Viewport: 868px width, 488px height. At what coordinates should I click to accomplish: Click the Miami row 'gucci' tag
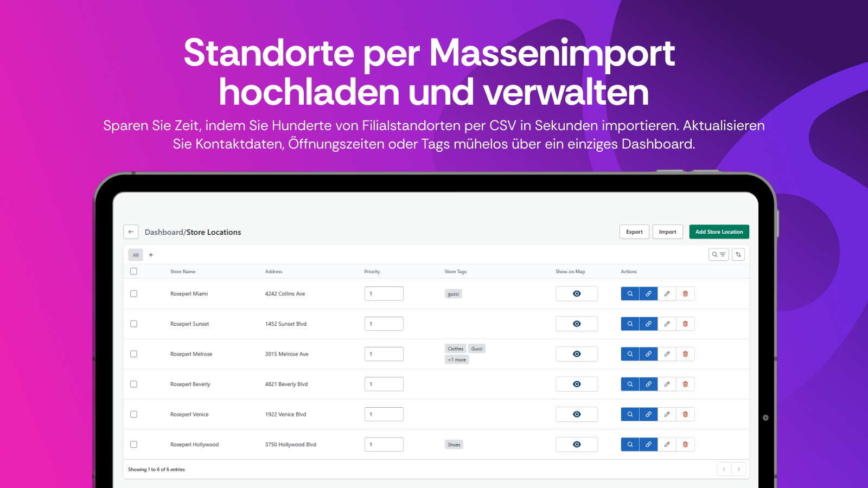tap(454, 294)
